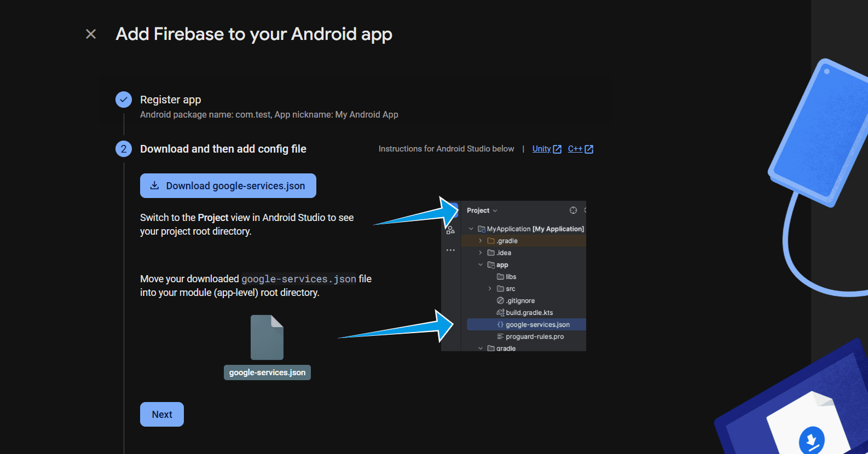Image resolution: width=868 pixels, height=454 pixels.
Task: Click the external-link icon next to C++
Action: point(589,149)
